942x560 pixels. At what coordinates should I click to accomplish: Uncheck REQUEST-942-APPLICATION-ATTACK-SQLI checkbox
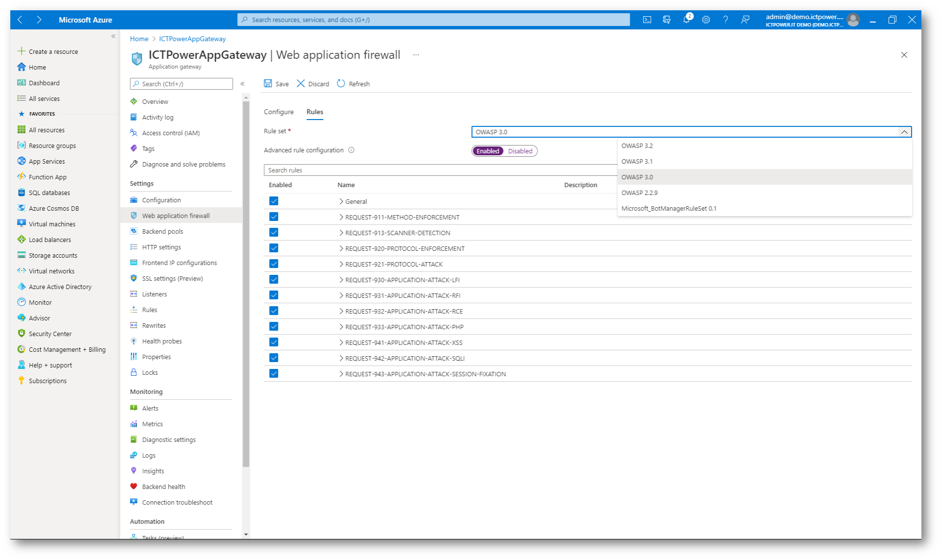(274, 358)
